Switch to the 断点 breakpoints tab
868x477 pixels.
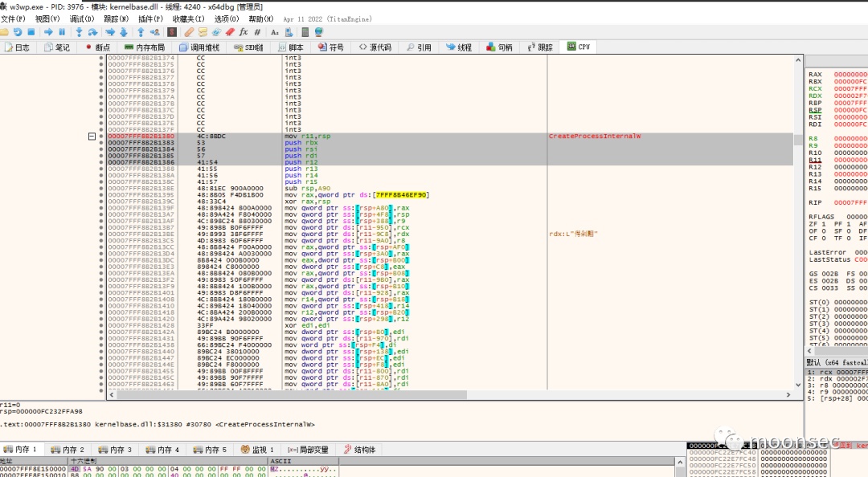[x=98, y=47]
